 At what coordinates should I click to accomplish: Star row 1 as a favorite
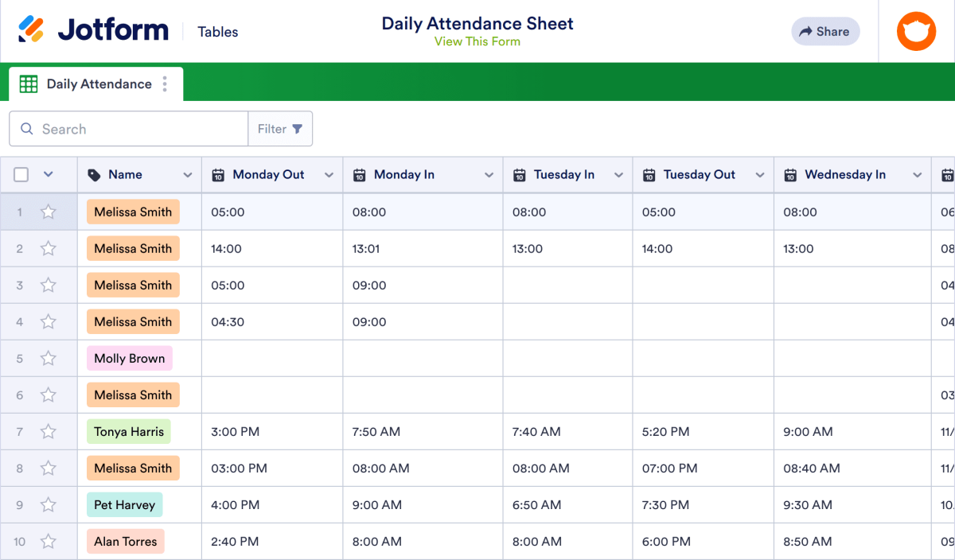click(x=48, y=212)
